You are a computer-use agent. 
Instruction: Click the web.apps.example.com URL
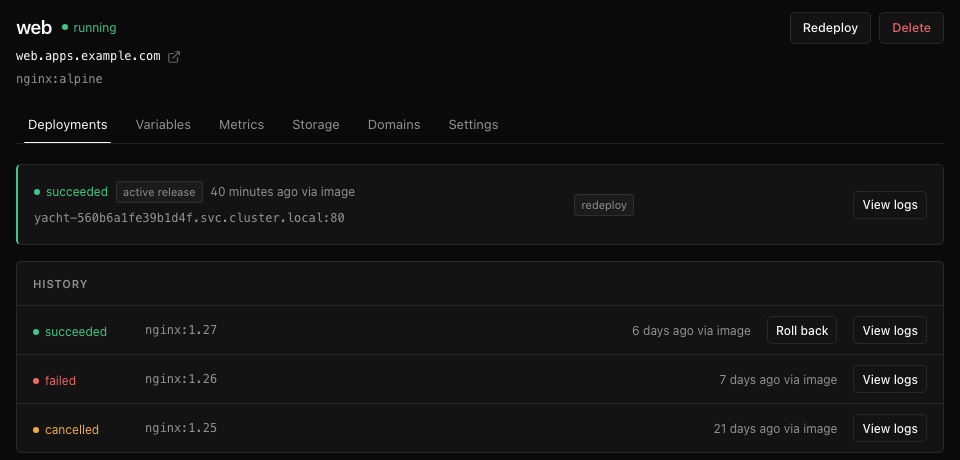tap(88, 56)
